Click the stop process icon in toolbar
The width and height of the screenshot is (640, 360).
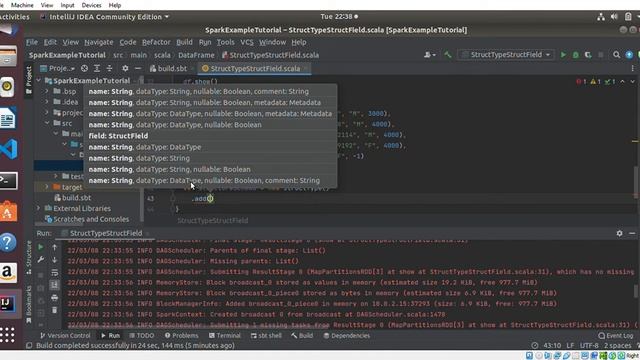pos(600,55)
